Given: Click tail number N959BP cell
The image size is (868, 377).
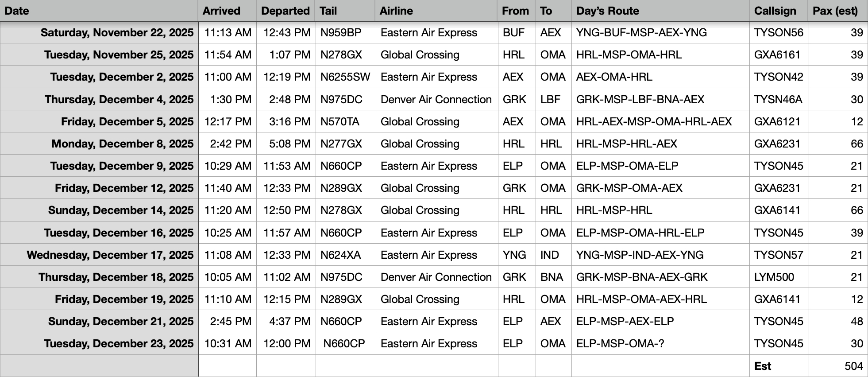Looking at the screenshot, I should coord(341,33).
